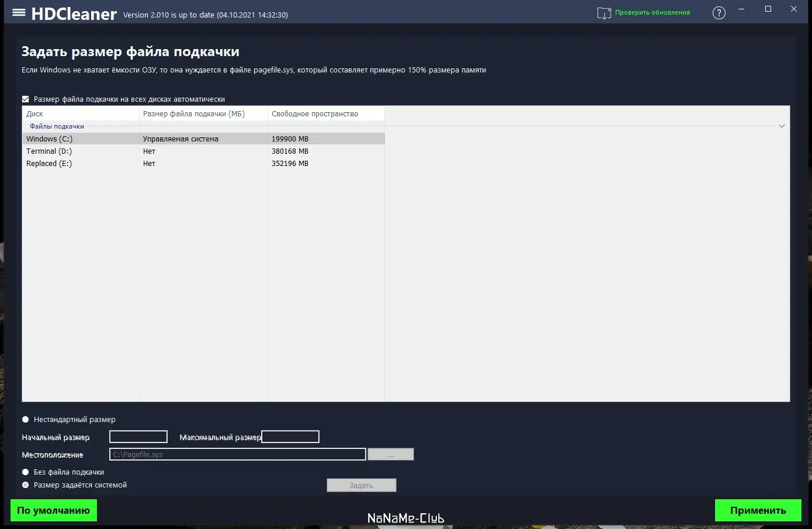Select the Replaced (E:) disk row
This screenshot has height=529, width=812.
203,164
